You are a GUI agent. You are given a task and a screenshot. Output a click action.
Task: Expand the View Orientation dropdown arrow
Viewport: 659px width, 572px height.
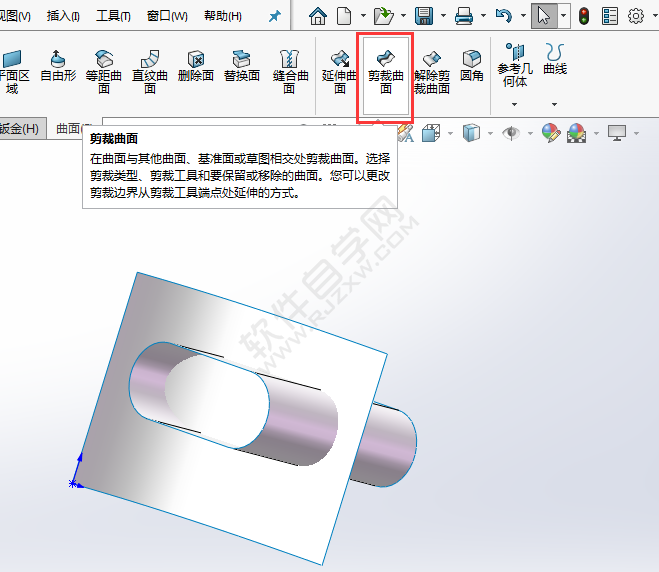tap(451, 134)
